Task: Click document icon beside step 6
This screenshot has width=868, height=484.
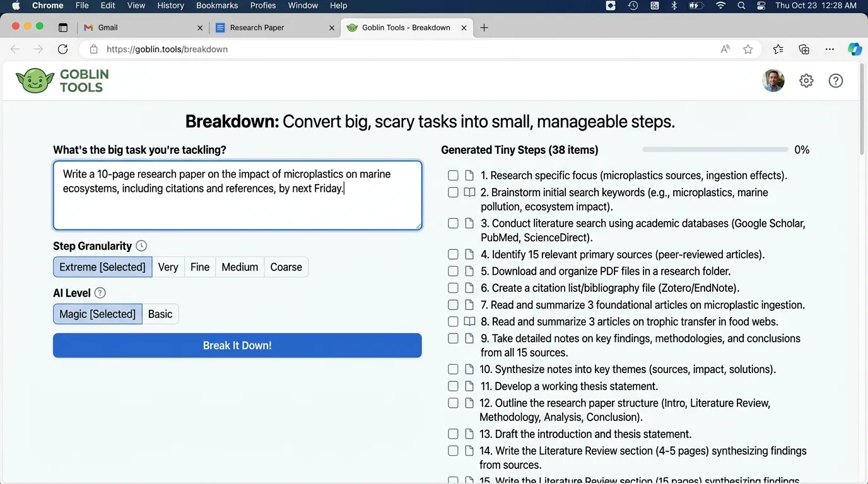Action: [469, 288]
